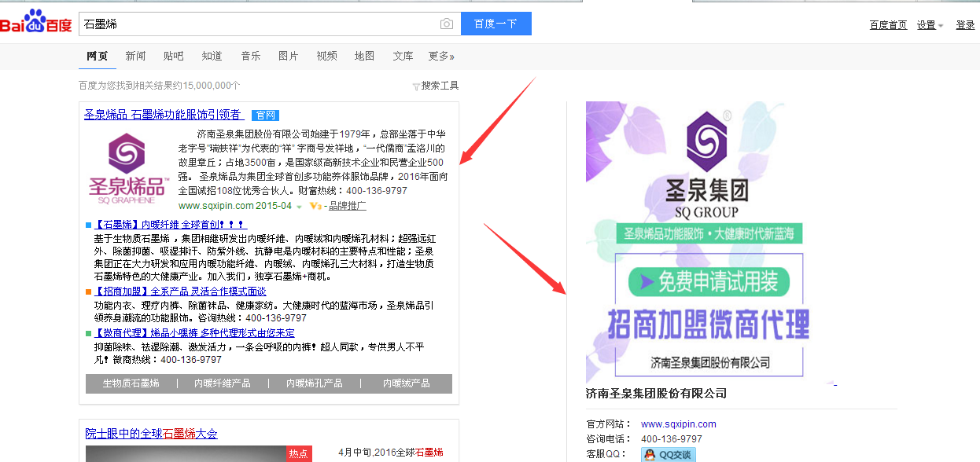Open the 搜索工具 filter
The image size is (980, 462).
pos(435,86)
